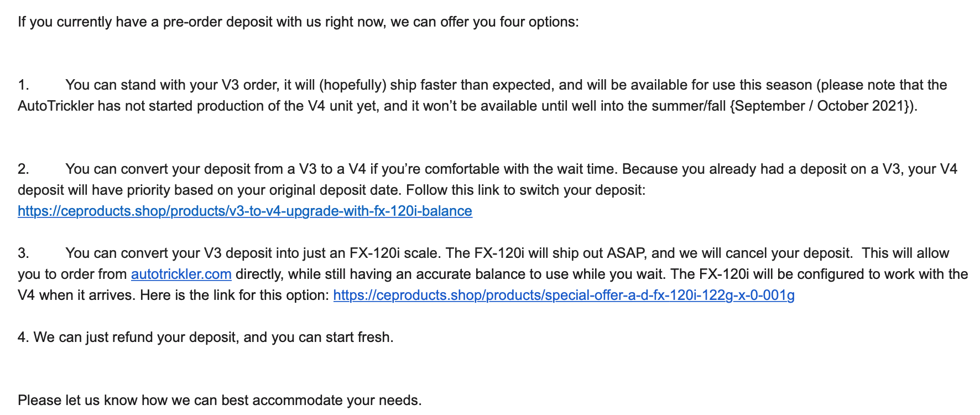980x415 pixels.
Task: Click the "September / October 2021" text
Action: coord(822,106)
